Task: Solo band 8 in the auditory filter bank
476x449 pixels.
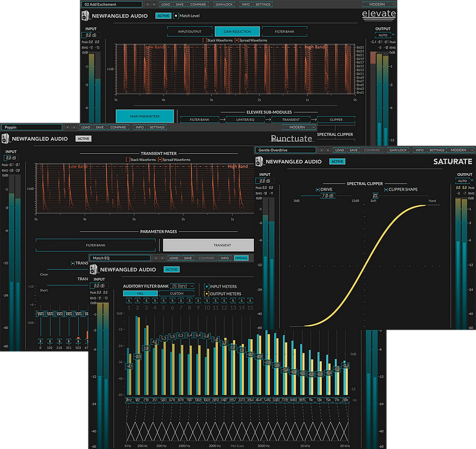Action: (189, 300)
